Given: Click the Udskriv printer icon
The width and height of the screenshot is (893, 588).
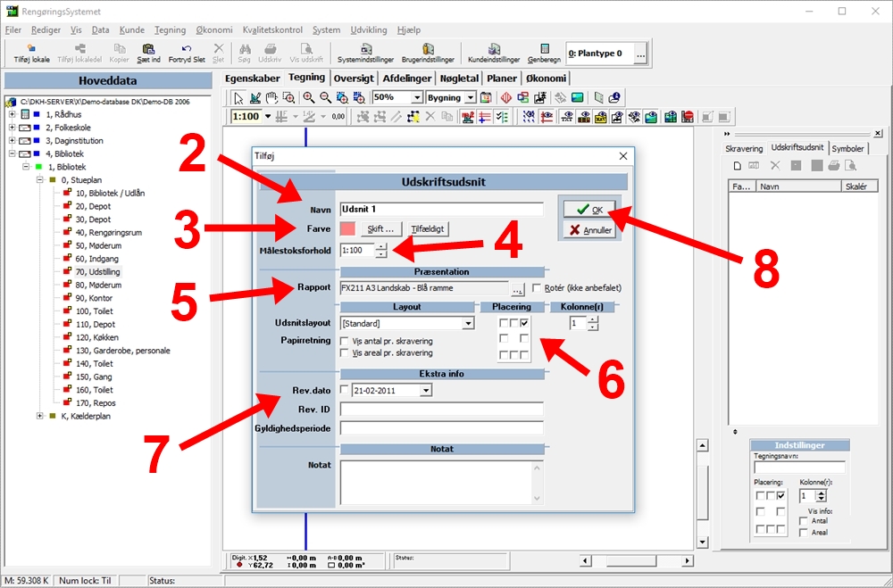Looking at the screenshot, I should coord(270,53).
